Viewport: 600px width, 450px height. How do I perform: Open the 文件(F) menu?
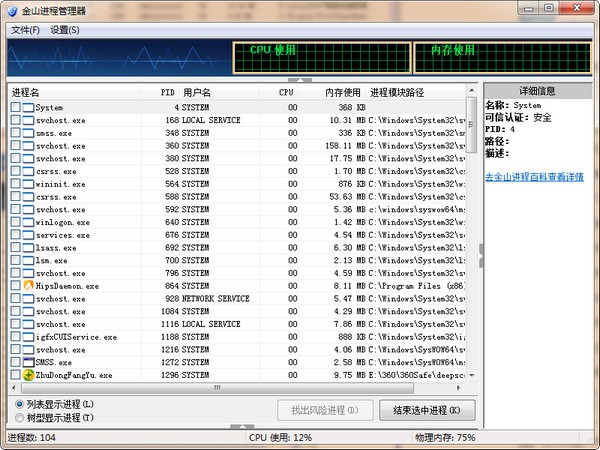(x=25, y=30)
